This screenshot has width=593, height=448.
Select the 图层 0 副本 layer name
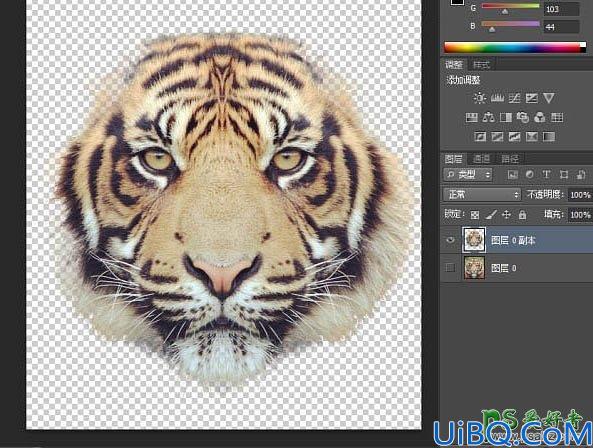pyautogui.click(x=513, y=240)
